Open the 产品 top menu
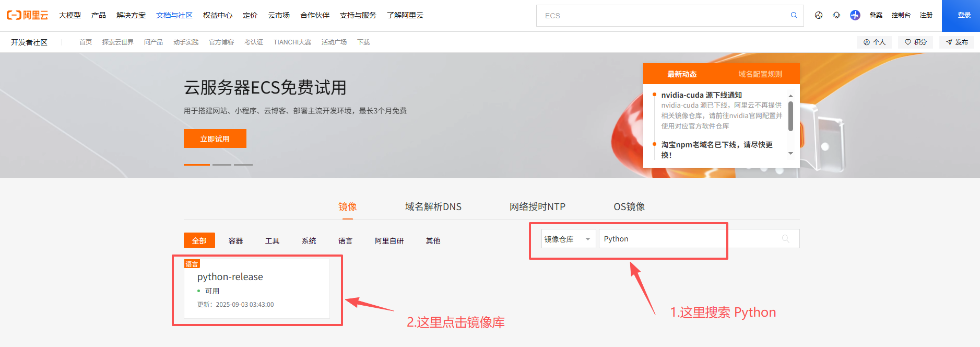The height and width of the screenshot is (347, 980). coord(98,15)
